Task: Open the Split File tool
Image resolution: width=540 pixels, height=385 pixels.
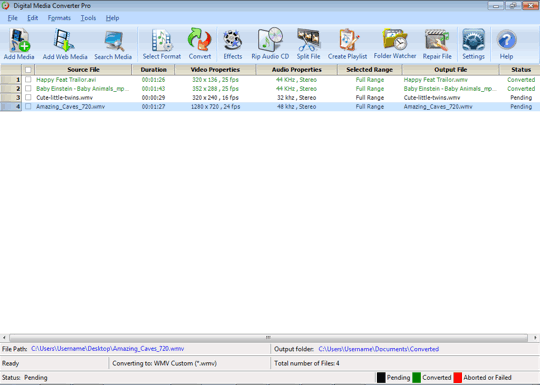Action: coord(308,44)
